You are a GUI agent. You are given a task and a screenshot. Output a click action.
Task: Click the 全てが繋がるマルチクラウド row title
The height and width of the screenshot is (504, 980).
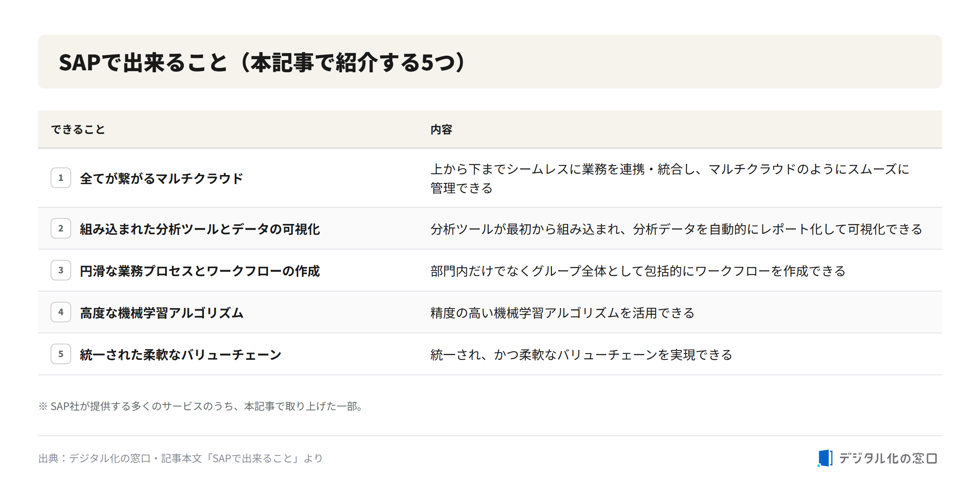161,178
